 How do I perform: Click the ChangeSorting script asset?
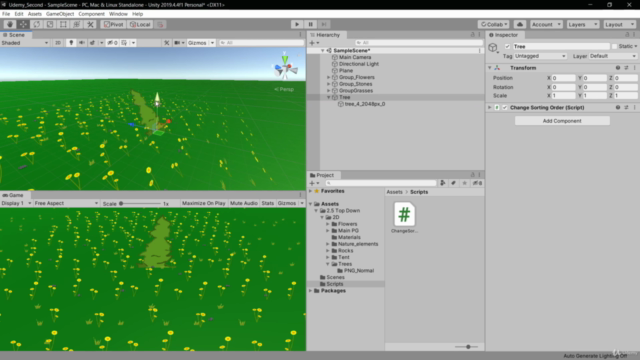click(x=404, y=218)
